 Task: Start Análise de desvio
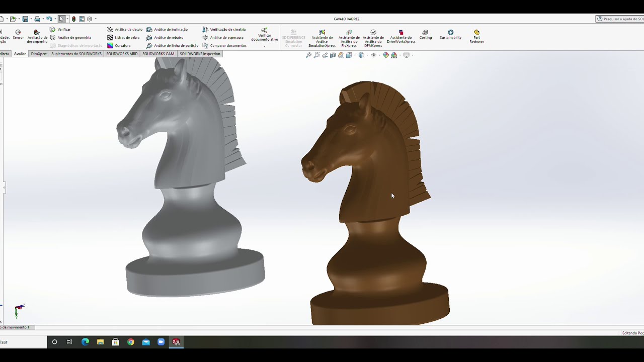tap(125, 30)
